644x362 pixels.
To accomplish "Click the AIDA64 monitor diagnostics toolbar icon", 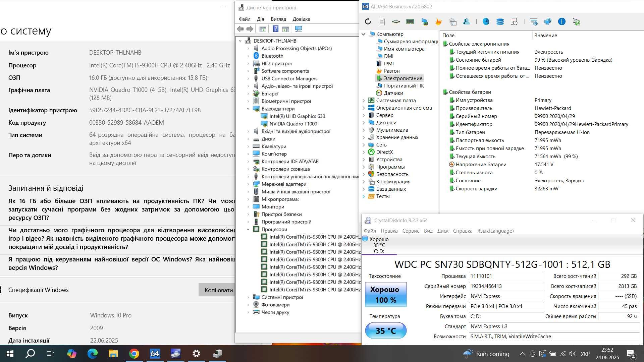I will point(425,22).
